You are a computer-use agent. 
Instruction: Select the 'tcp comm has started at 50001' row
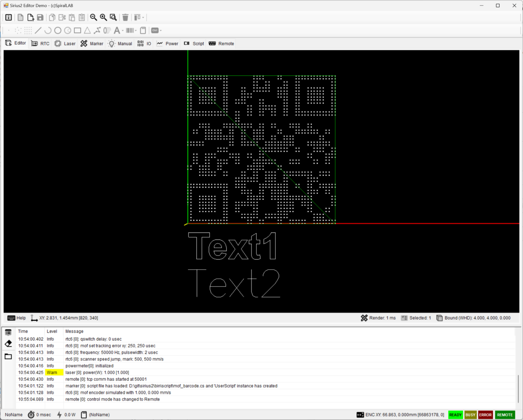[x=266, y=379]
